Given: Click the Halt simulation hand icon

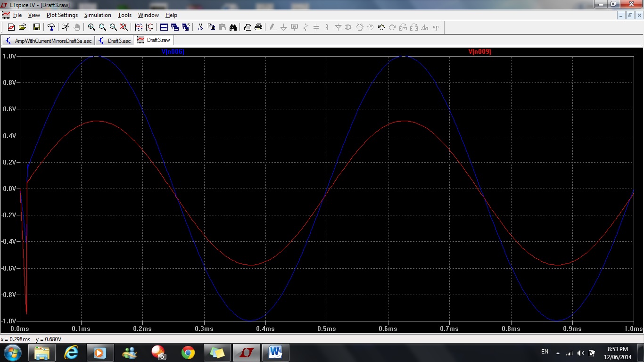Looking at the screenshot, I should [77, 27].
